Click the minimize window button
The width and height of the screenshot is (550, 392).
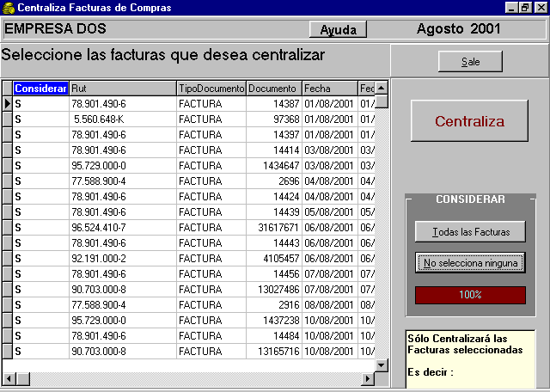point(512,8)
